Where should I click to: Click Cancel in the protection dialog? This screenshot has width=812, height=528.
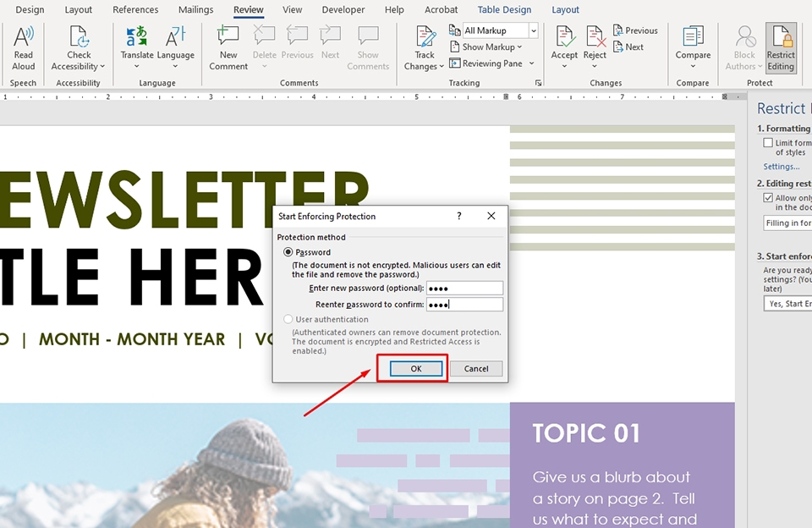[476, 369]
